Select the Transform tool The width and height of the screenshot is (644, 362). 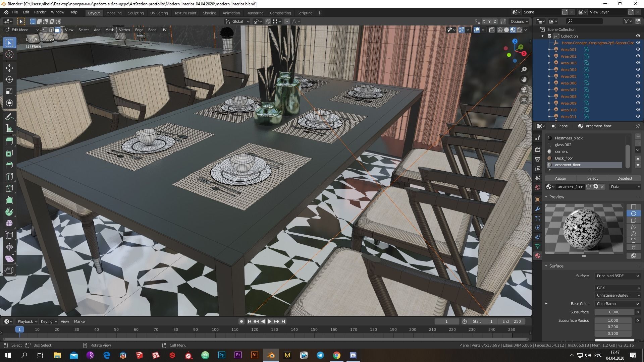coord(9,103)
